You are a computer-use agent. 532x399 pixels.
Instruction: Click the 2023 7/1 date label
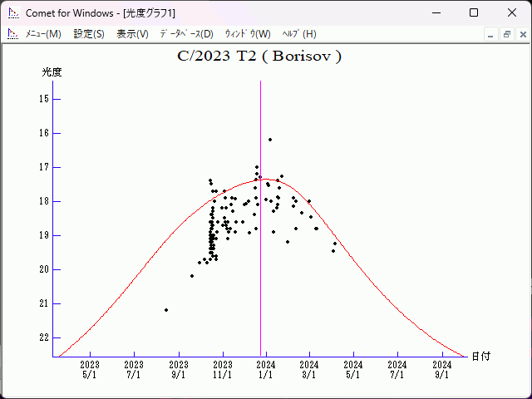click(x=134, y=370)
